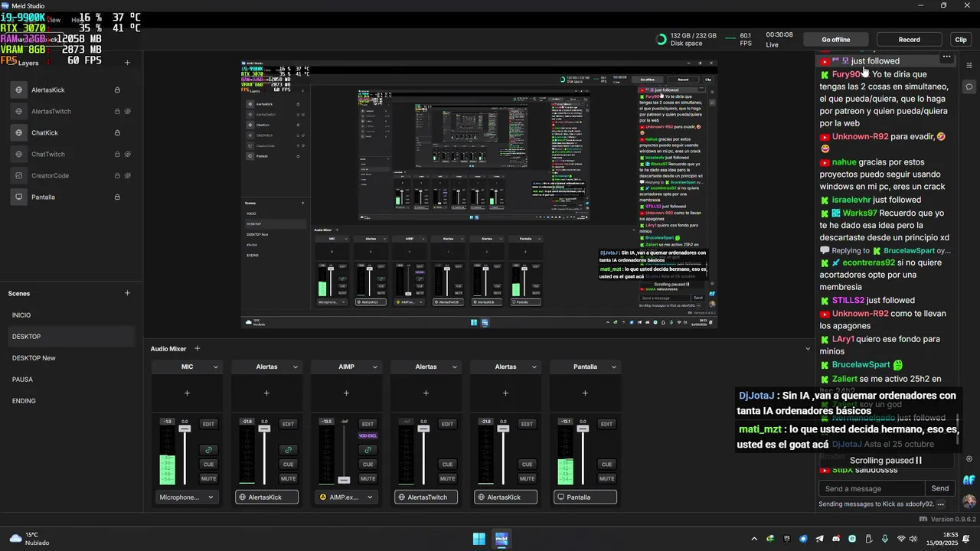Image resolution: width=980 pixels, height=551 pixels.
Task: Add an effect to the AIMP track
Action: coord(346,393)
